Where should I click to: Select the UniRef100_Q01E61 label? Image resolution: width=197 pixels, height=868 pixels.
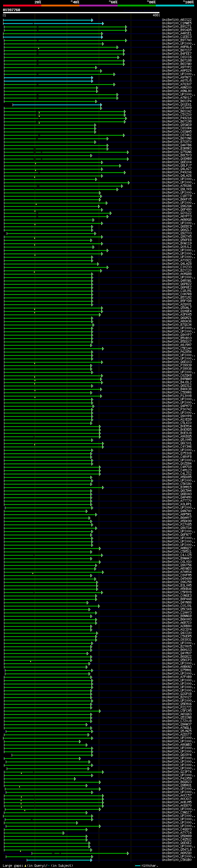[177, 105]
